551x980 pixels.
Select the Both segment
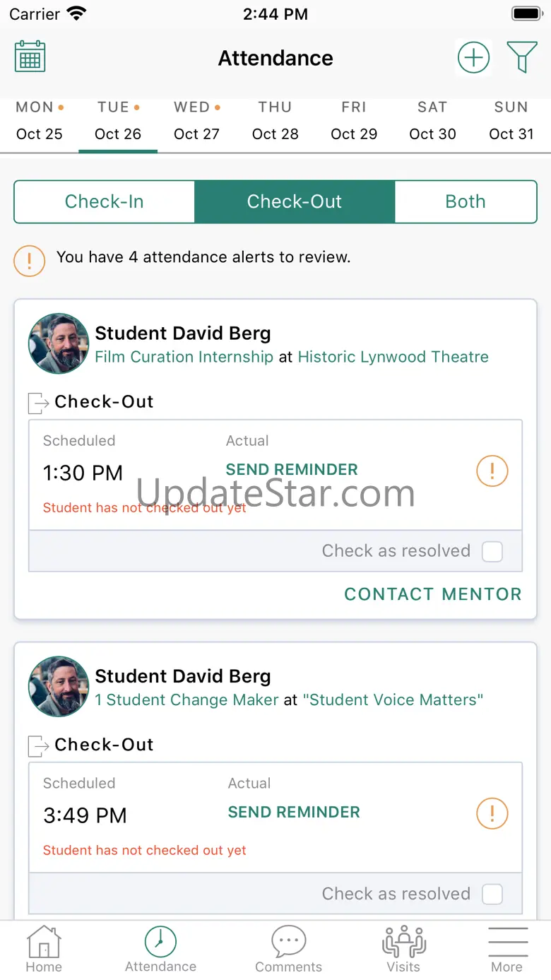pyautogui.click(x=466, y=202)
